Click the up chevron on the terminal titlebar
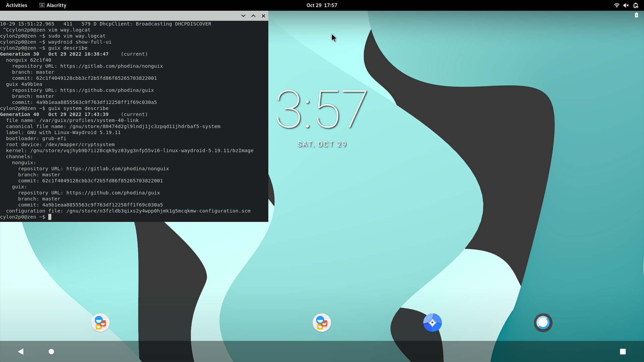Viewport: 644px width, 362px height. pos(253,16)
